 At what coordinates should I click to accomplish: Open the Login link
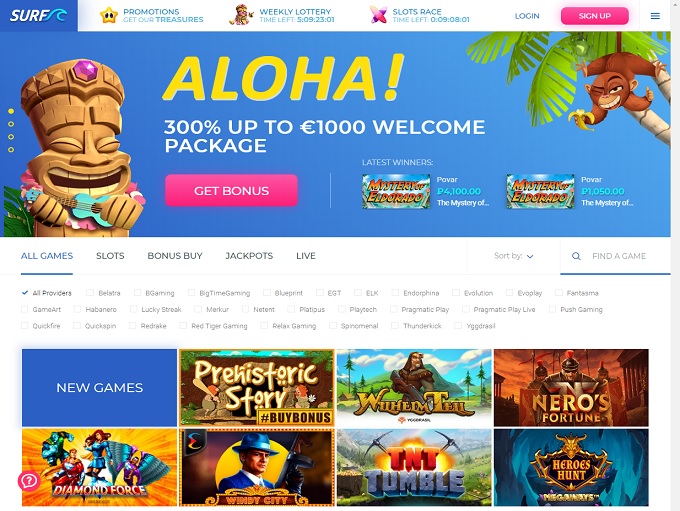(527, 16)
